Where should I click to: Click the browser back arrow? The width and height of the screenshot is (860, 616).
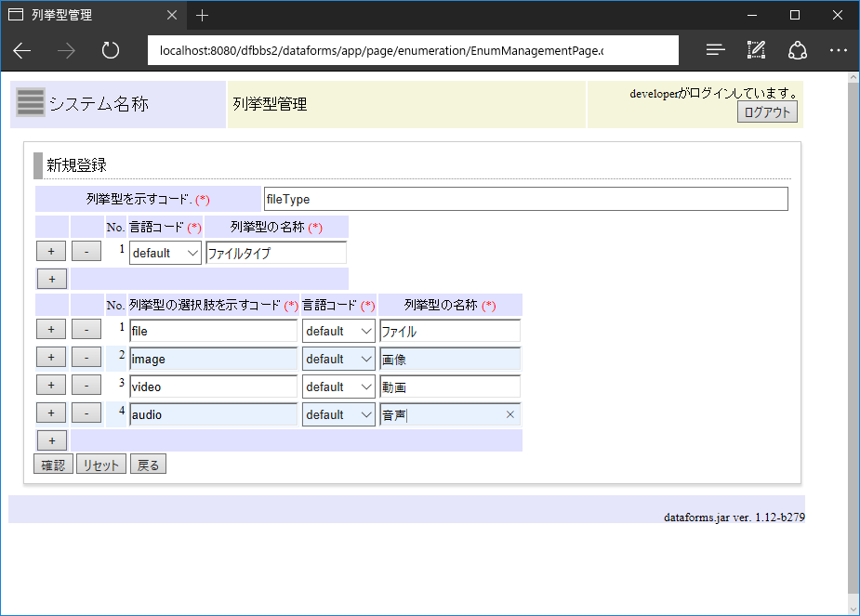(21, 50)
